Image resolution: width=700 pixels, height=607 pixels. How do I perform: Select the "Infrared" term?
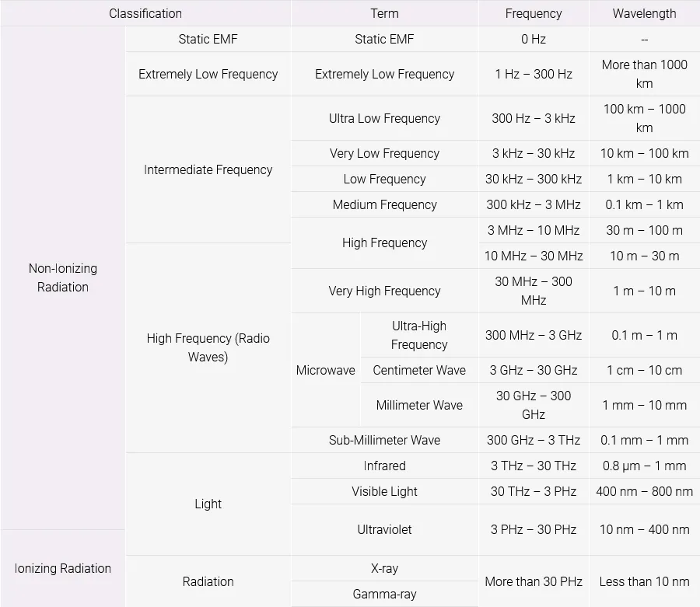pyautogui.click(x=384, y=466)
